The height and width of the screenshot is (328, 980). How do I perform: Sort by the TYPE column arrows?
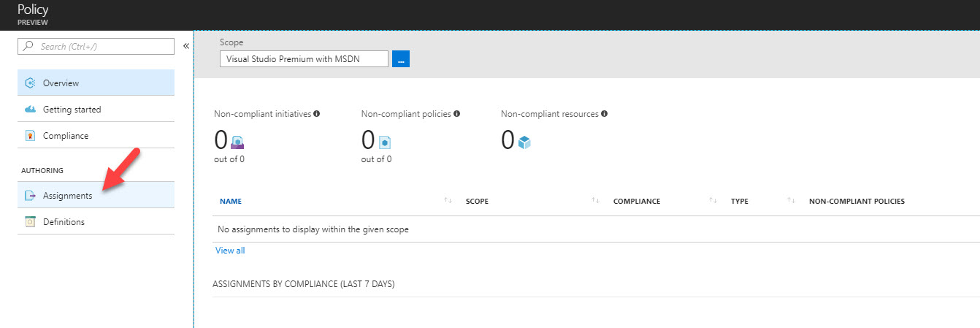[x=792, y=201]
